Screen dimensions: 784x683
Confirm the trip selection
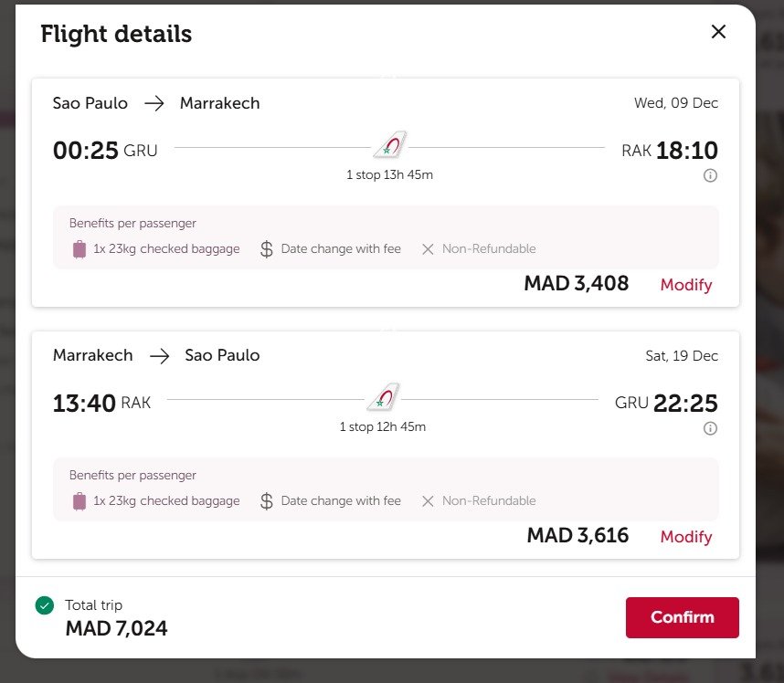682,617
